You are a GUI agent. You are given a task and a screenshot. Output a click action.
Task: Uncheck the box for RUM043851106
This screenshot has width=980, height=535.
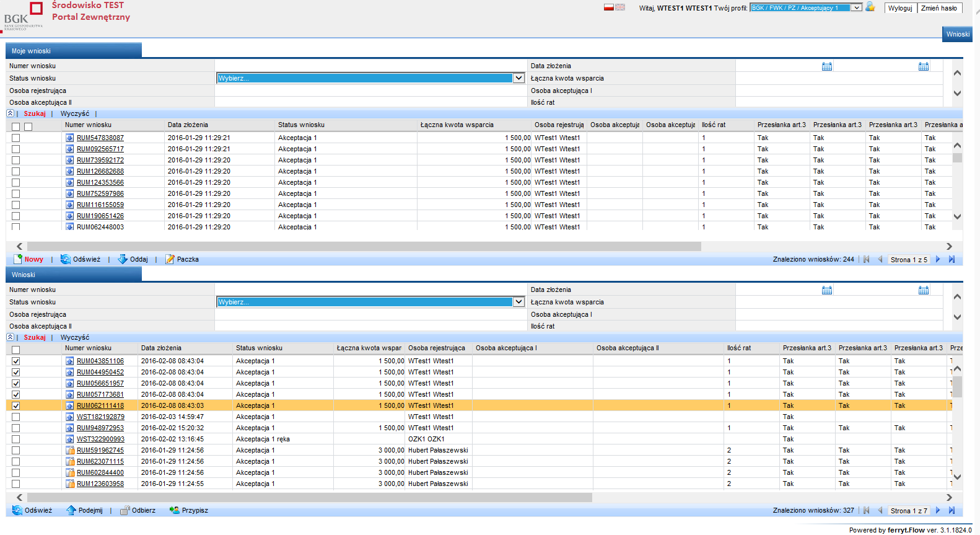pyautogui.click(x=15, y=361)
